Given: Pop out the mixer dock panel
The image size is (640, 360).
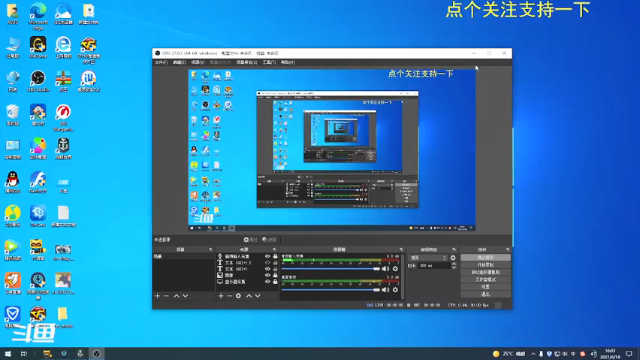Looking at the screenshot, I should tap(401, 249).
